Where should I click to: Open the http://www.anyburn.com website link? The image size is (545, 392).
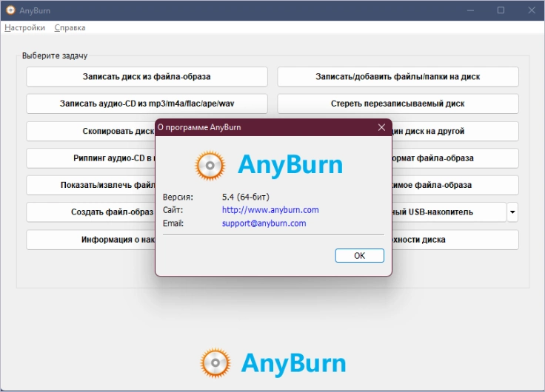point(270,210)
